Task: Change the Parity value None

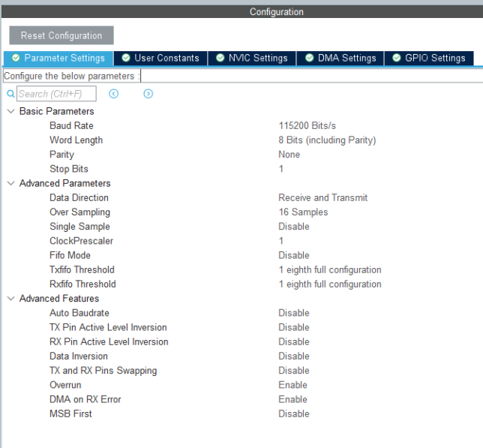Action: pos(289,155)
